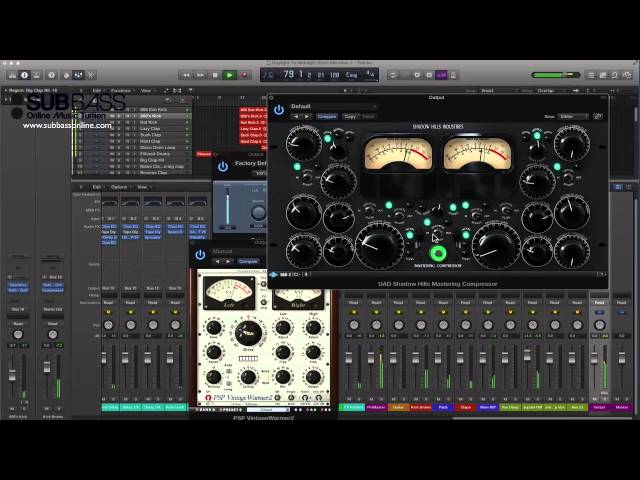Toggle power on the Factory Default plugin window

(x=223, y=166)
